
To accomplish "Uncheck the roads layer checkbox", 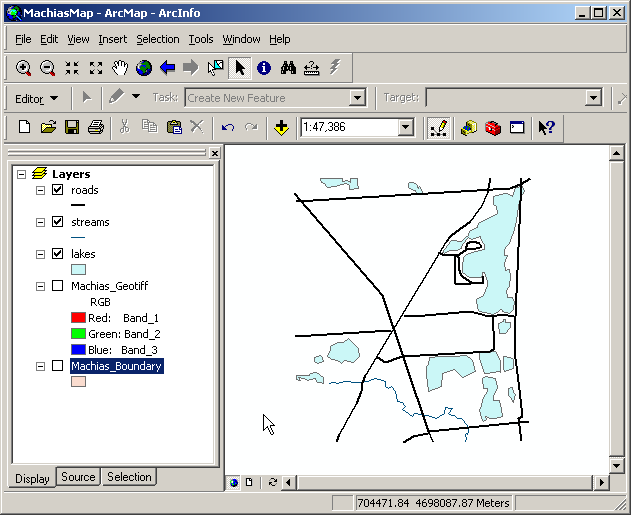I will (x=57, y=190).
